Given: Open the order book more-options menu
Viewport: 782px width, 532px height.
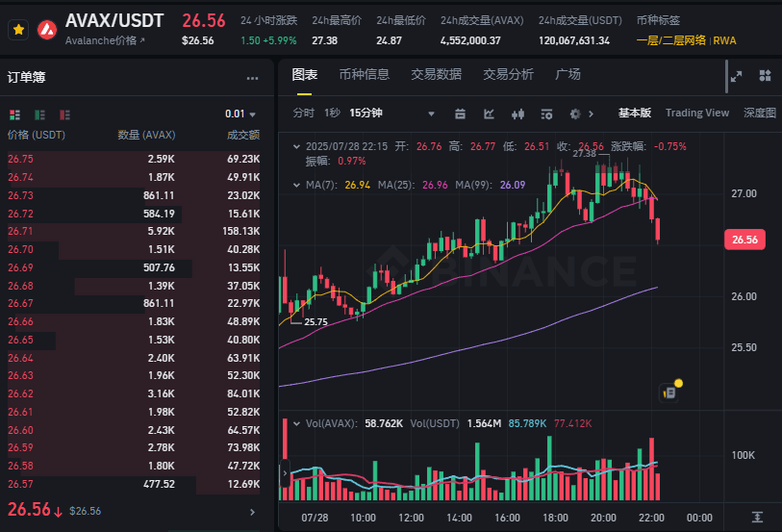Looking at the screenshot, I should coord(252,78).
